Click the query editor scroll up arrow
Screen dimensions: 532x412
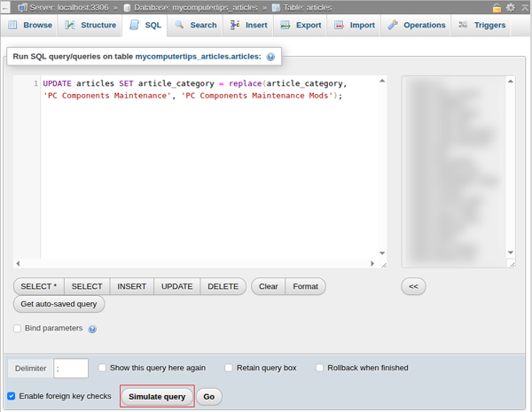click(382, 81)
